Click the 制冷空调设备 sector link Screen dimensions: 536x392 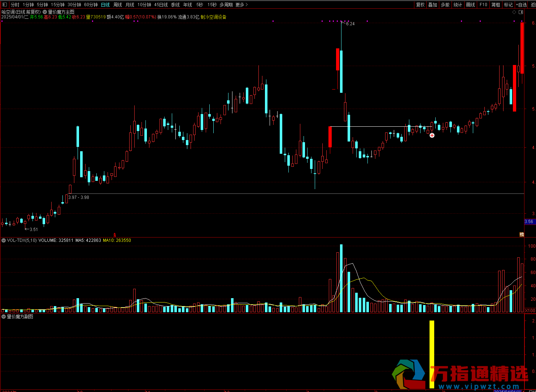click(x=213, y=17)
